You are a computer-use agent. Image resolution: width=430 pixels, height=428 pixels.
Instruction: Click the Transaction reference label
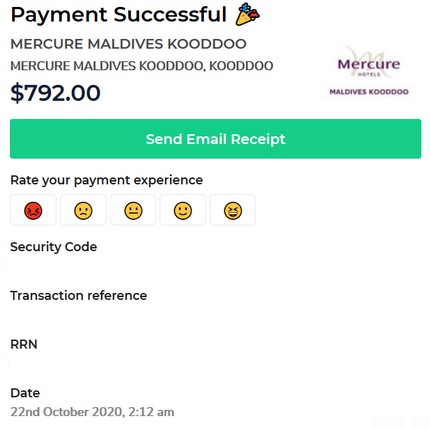[x=79, y=295]
